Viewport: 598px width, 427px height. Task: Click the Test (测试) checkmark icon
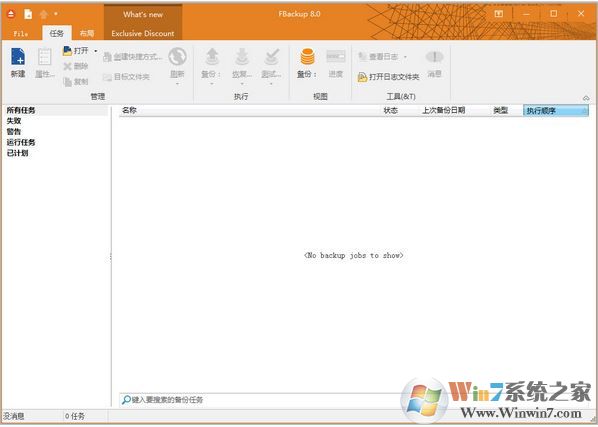pyautogui.click(x=271, y=57)
